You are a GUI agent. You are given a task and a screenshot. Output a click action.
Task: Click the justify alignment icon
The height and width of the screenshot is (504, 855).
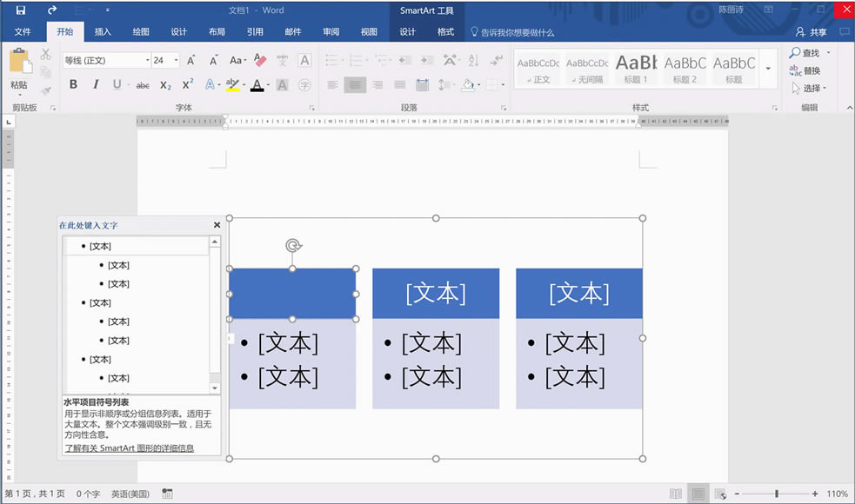coord(400,84)
